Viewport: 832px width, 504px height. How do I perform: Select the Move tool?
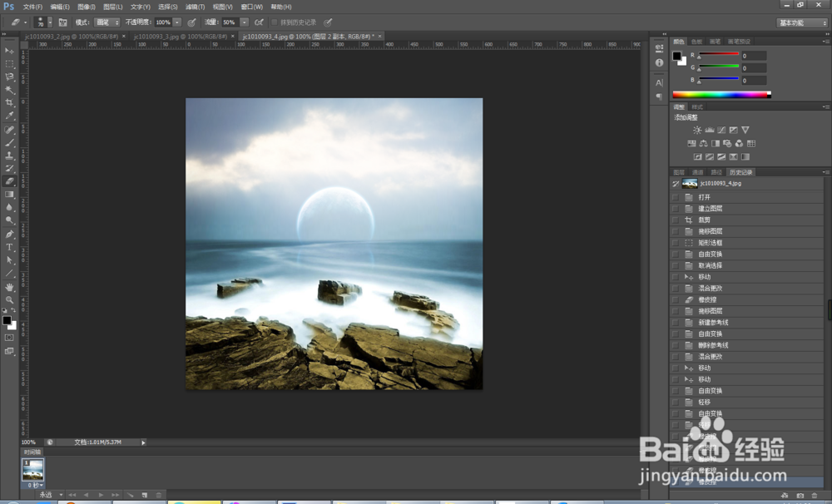pyautogui.click(x=9, y=51)
